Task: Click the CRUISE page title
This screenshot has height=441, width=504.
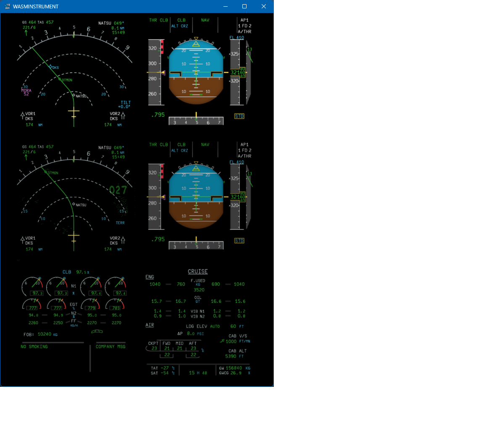Action: (198, 272)
